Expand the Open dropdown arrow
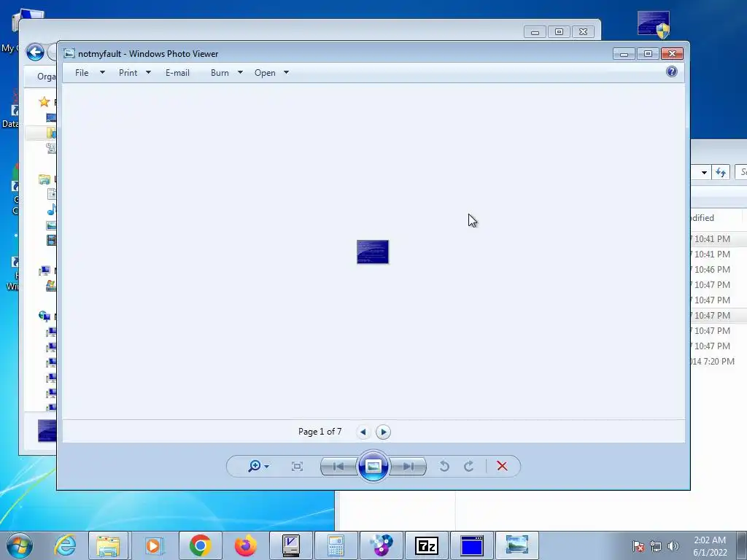This screenshot has height=560, width=747. (x=286, y=72)
